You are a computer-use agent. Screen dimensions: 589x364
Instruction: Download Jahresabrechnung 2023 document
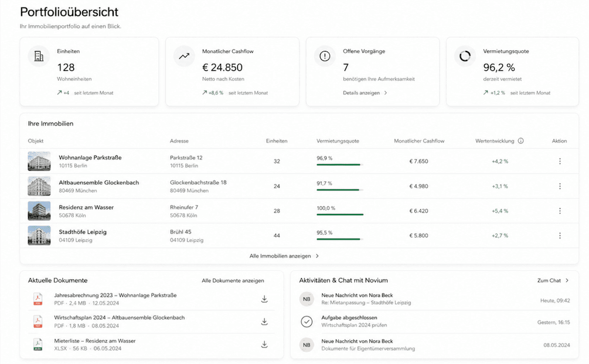[264, 299]
